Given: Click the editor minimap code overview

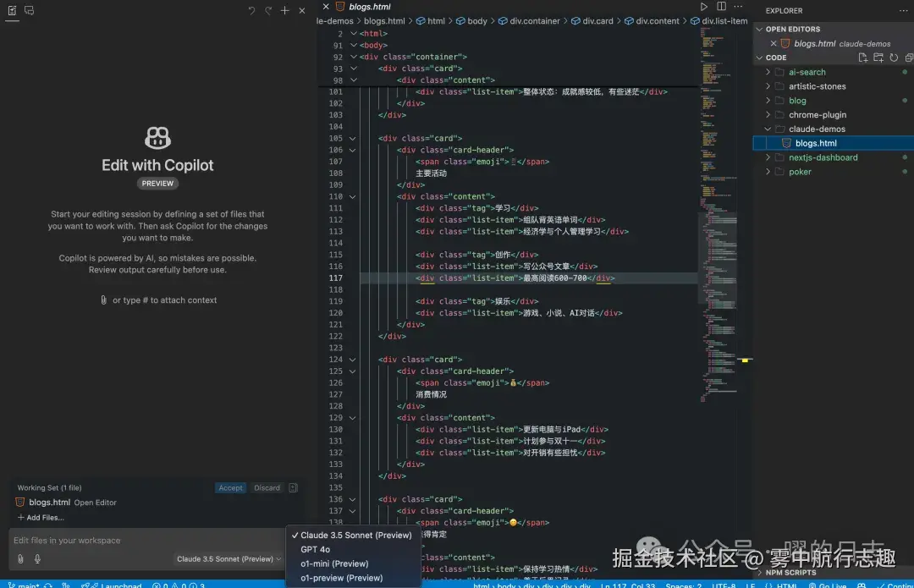Looking at the screenshot, I should (719, 216).
